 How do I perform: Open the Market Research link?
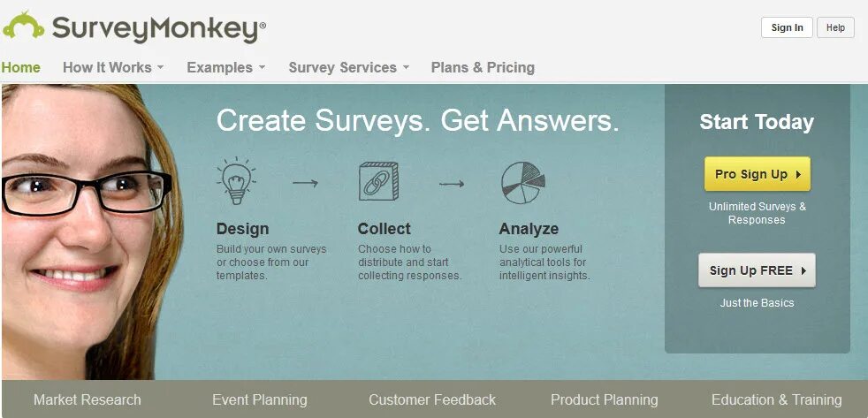click(88, 399)
